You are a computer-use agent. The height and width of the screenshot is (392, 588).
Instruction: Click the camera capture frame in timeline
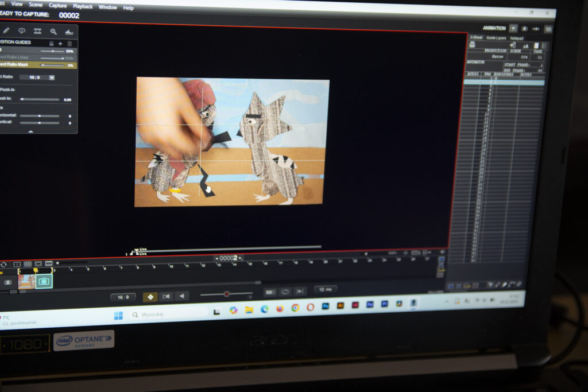point(44,281)
